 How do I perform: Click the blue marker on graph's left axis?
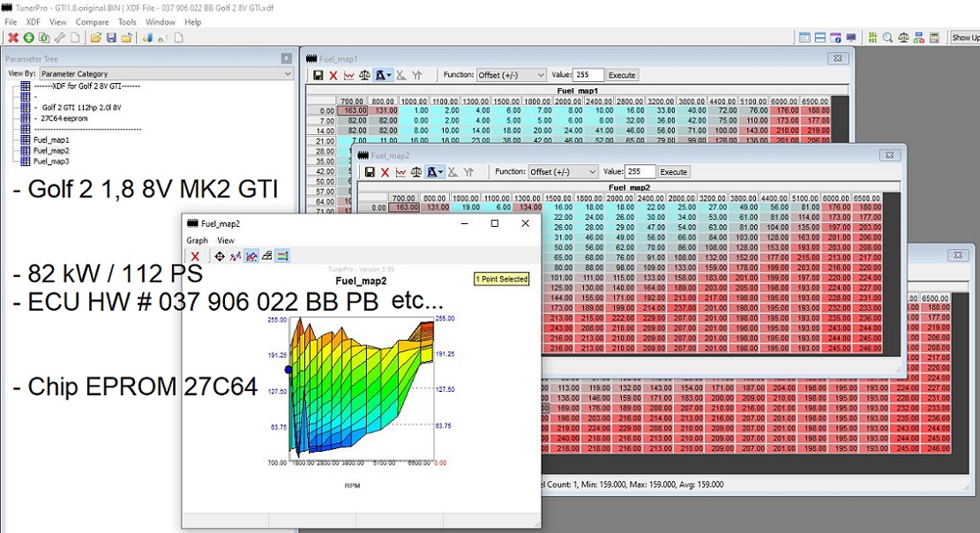point(288,369)
